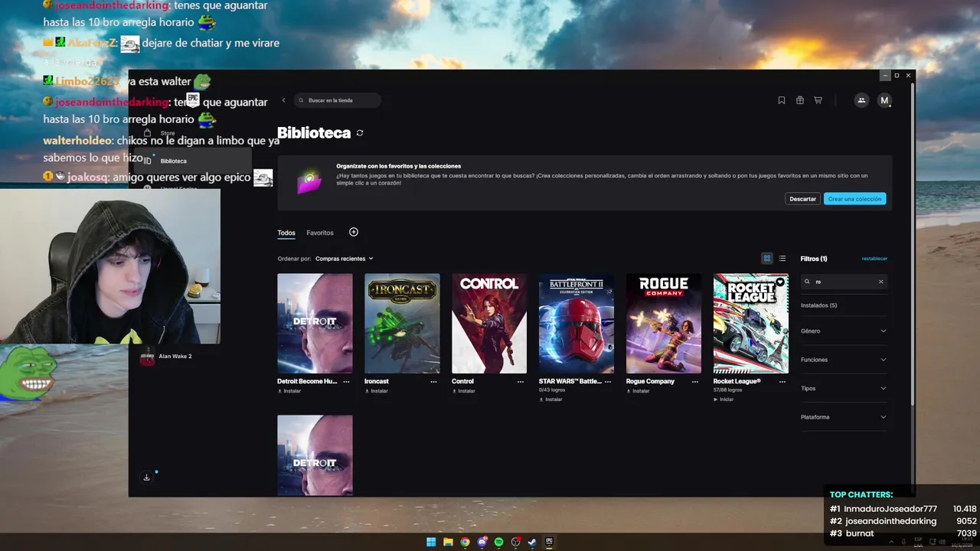Click Instalar under Rogue Company

click(639, 391)
